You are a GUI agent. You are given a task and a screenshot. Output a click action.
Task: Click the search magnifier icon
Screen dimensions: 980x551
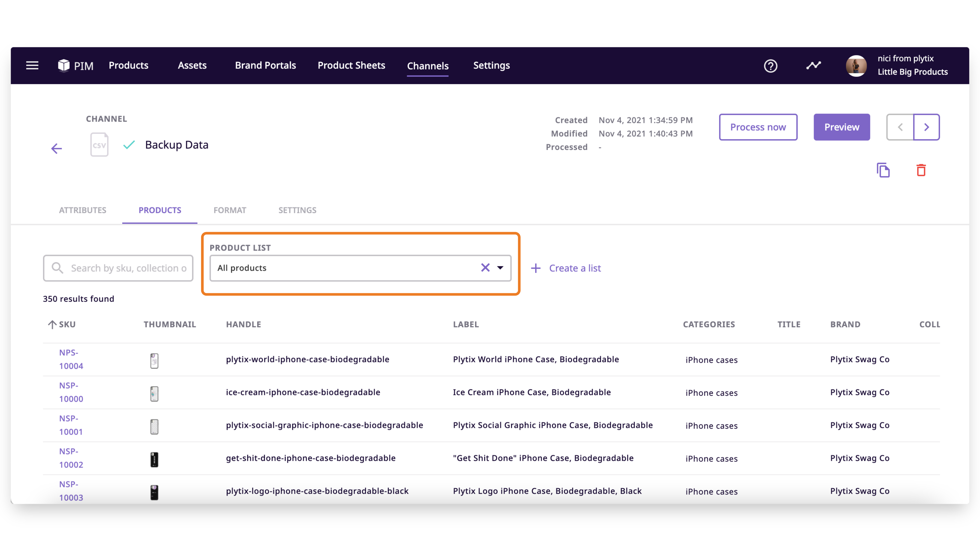tap(58, 268)
